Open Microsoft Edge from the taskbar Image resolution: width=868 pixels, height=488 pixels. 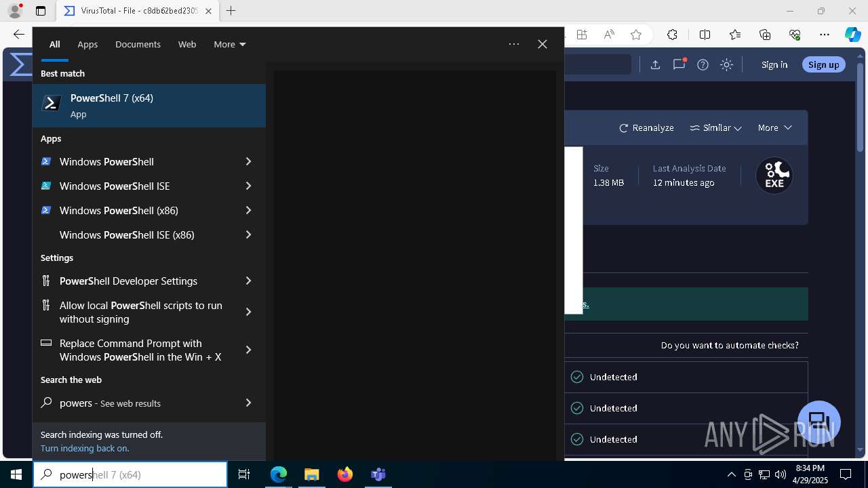pyautogui.click(x=279, y=474)
